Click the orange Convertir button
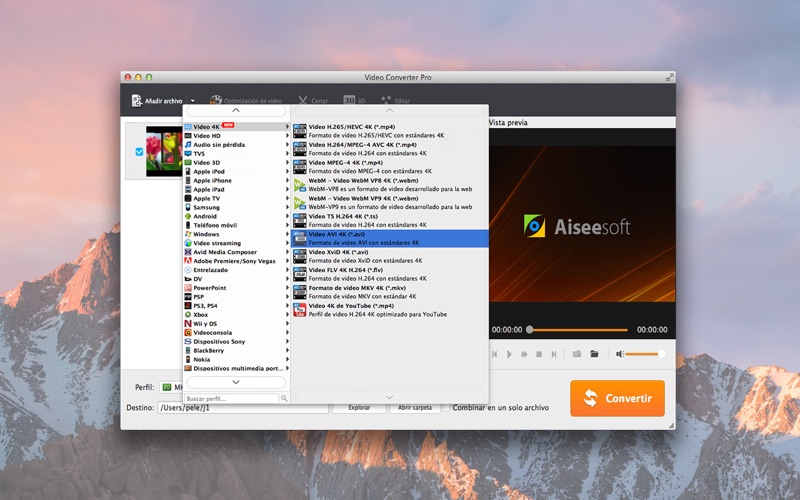The width and height of the screenshot is (800, 500). coord(617,398)
